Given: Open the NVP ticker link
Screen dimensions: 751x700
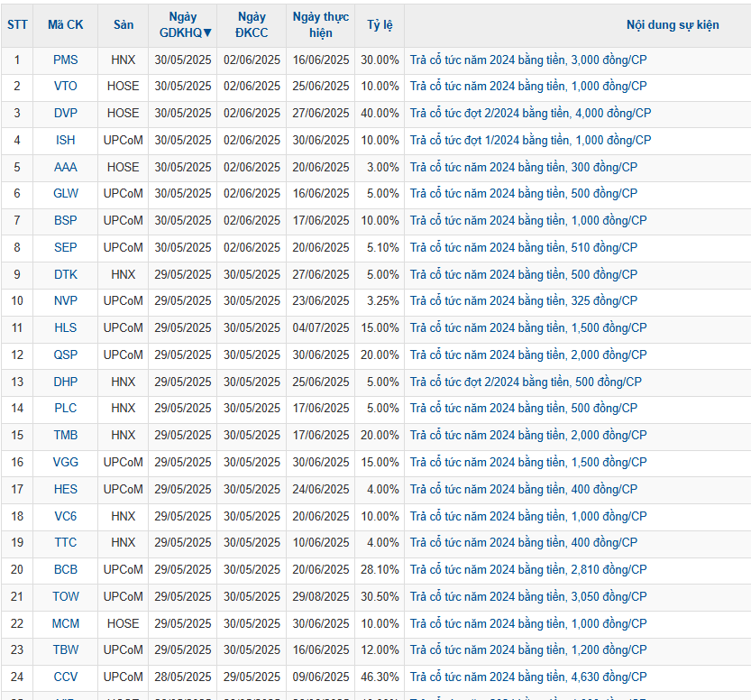Looking at the screenshot, I should [65, 301].
